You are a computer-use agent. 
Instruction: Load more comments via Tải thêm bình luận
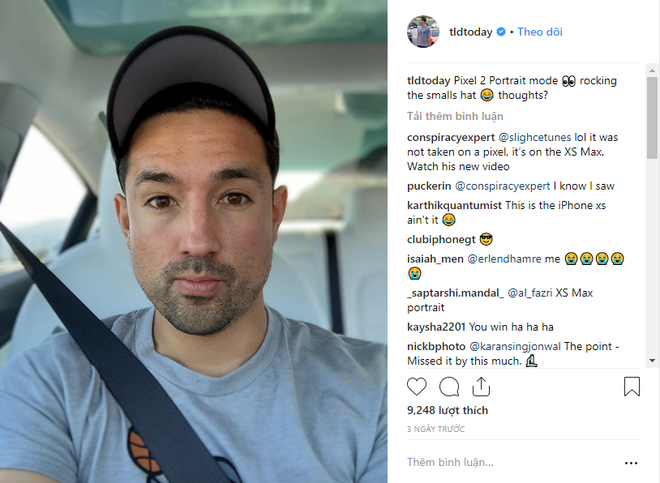point(455,116)
